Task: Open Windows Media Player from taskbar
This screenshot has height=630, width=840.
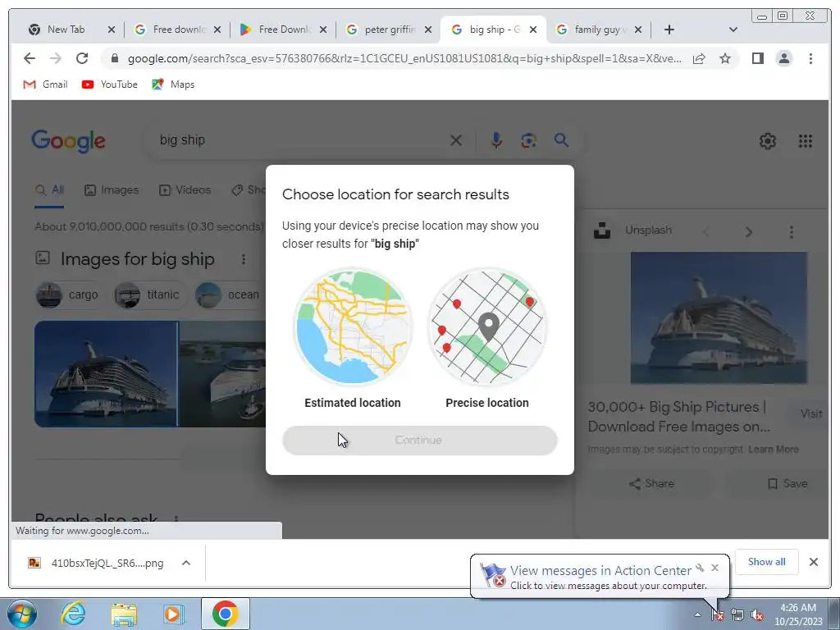Action: pyautogui.click(x=174, y=614)
